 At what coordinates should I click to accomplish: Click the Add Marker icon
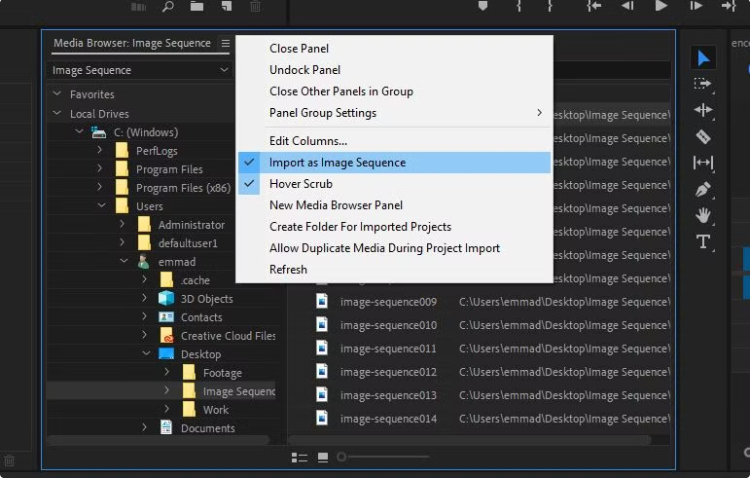point(483,6)
